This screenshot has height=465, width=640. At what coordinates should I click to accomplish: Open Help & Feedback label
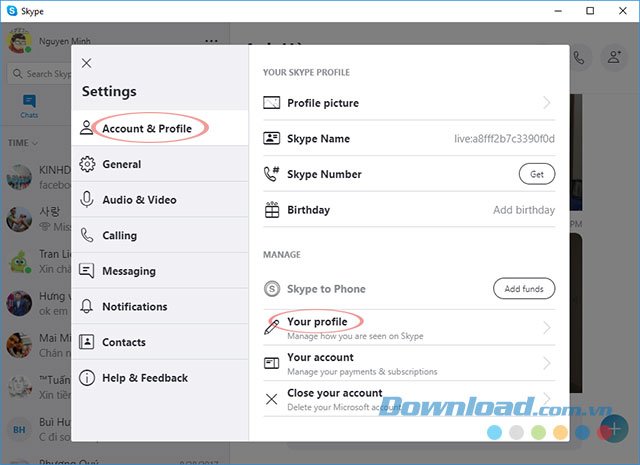click(145, 378)
